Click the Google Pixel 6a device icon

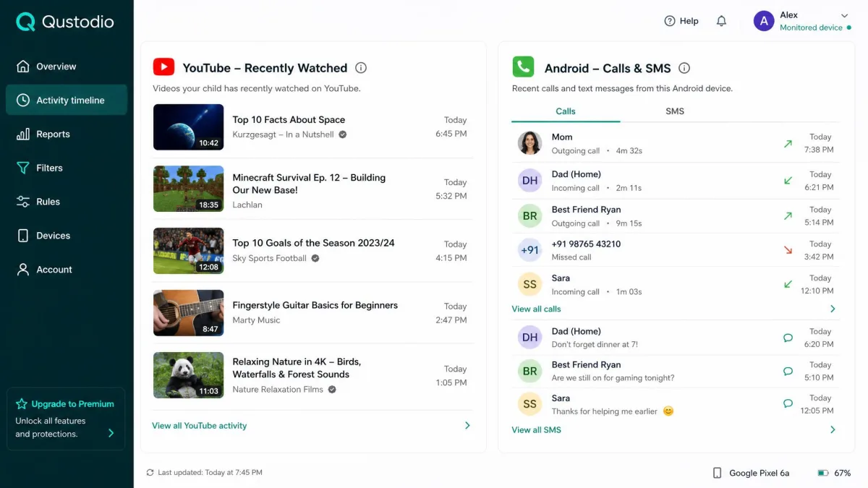(717, 473)
